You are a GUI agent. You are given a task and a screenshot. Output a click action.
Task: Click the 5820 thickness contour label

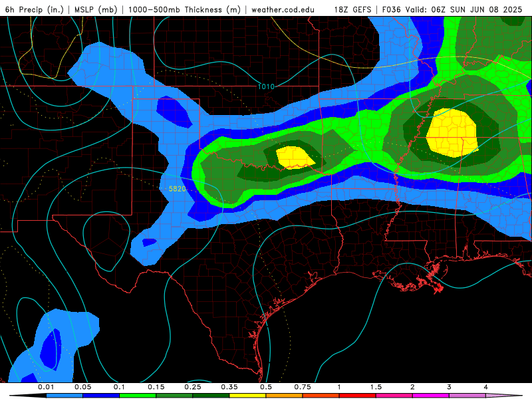pos(177,189)
